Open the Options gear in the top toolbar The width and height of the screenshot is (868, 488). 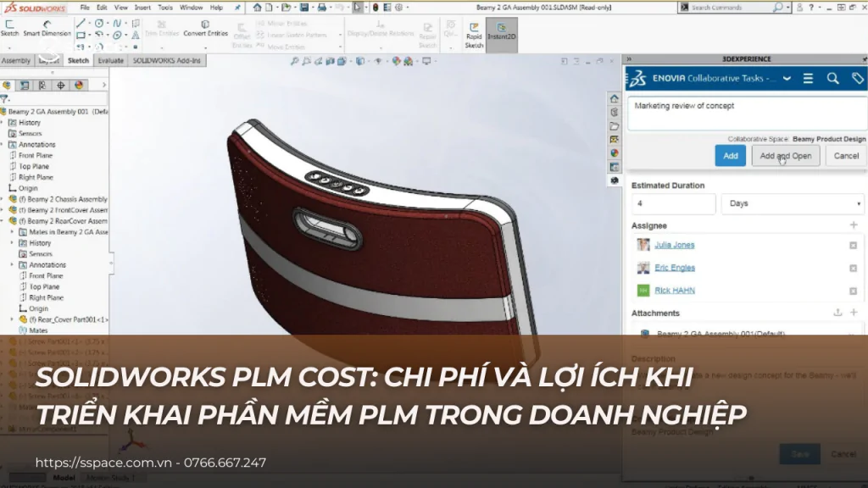click(x=398, y=7)
